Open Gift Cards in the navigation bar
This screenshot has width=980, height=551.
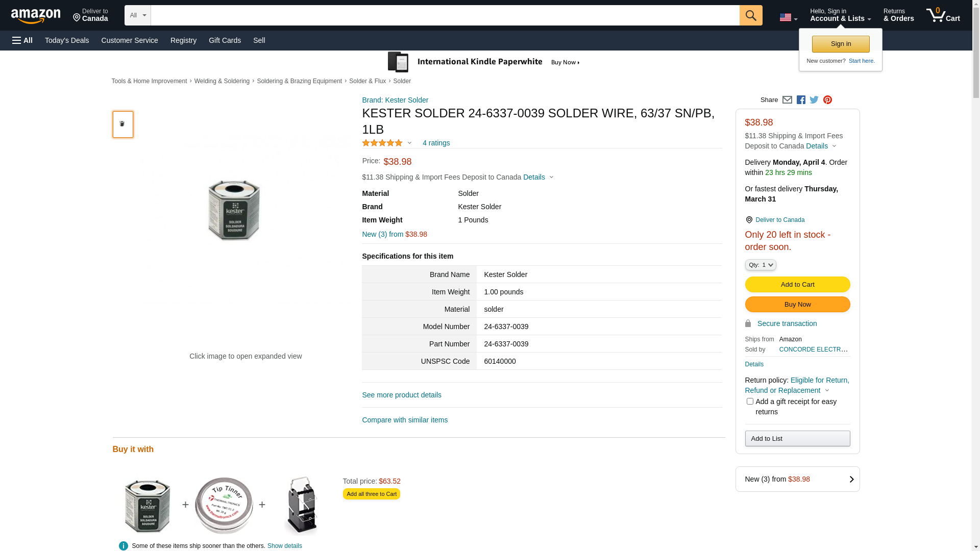point(225,40)
